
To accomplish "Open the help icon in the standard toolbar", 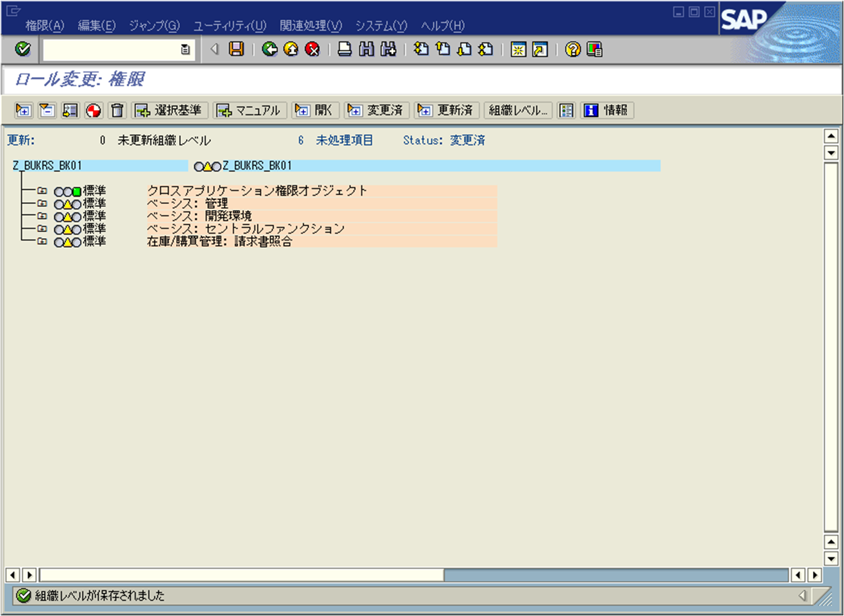I will (572, 50).
